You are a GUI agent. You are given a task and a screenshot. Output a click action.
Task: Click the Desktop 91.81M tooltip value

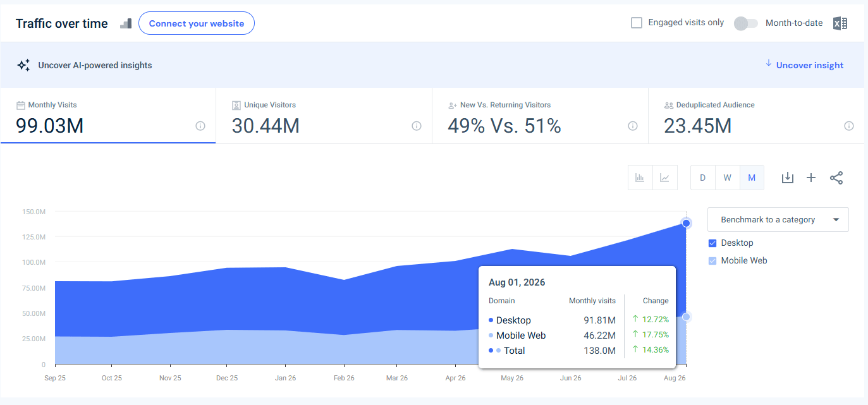(599, 320)
